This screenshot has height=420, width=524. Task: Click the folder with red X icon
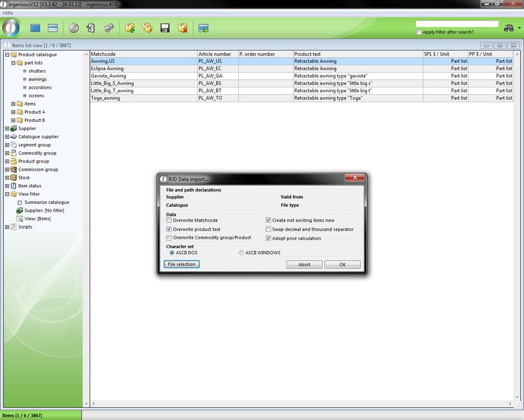[x=183, y=28]
